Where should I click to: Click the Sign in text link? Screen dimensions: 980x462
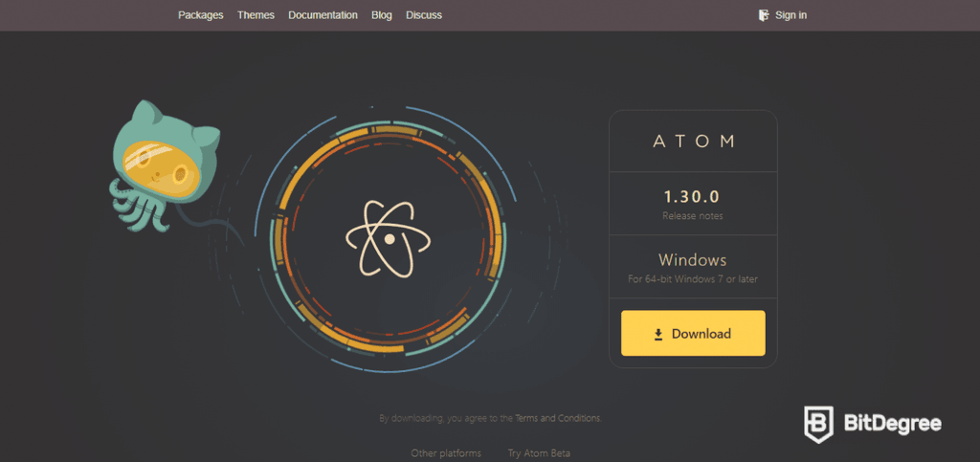coord(791,15)
